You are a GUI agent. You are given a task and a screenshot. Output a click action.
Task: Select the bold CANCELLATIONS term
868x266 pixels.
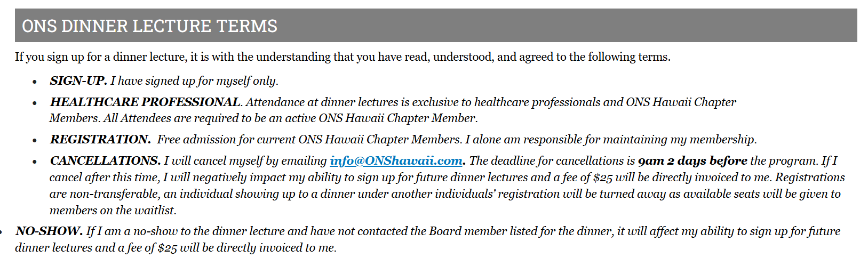105,161
